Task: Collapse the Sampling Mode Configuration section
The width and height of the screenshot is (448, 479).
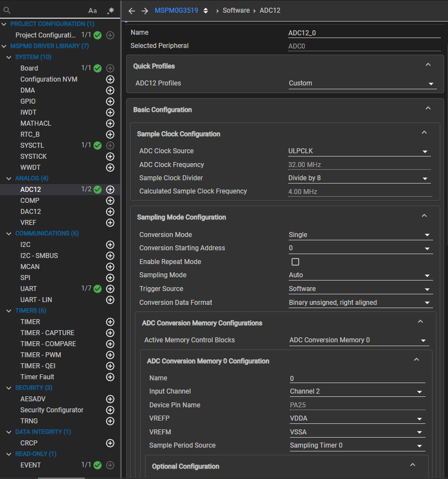Action: [x=424, y=216]
